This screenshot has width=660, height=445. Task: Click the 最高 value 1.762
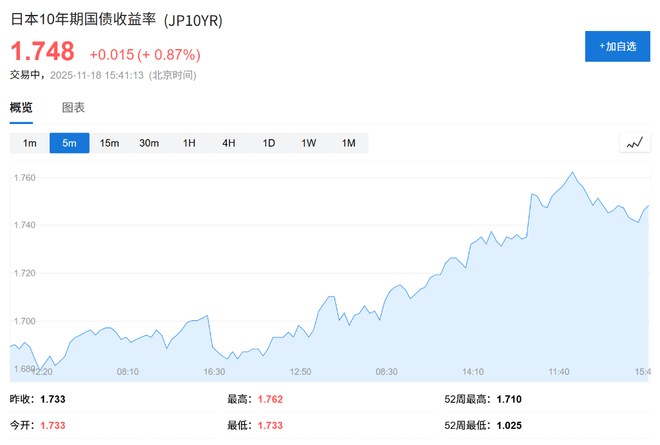272,399
